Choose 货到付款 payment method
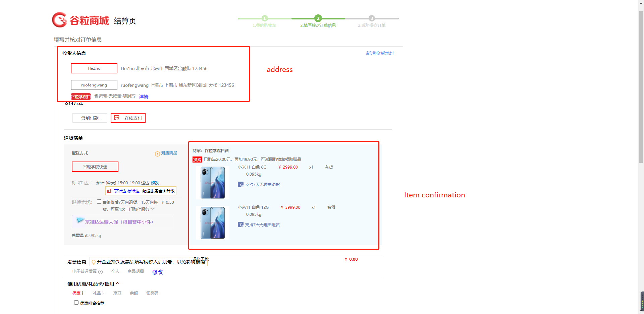This screenshot has height=314, width=644. 90,118
